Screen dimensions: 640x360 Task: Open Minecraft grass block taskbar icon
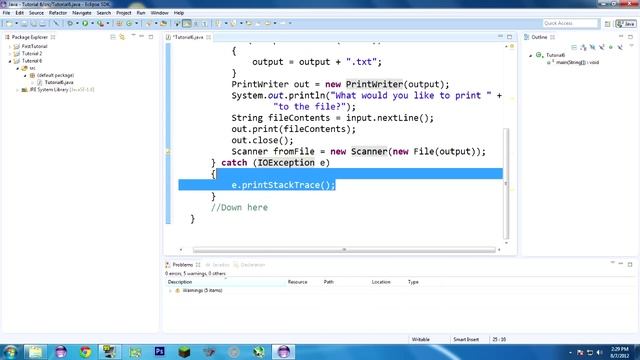(x=184, y=352)
